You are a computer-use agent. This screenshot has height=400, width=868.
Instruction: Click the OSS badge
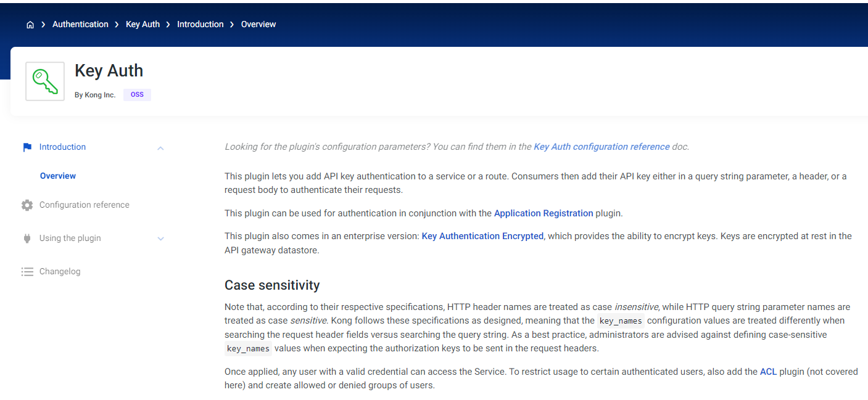137,95
